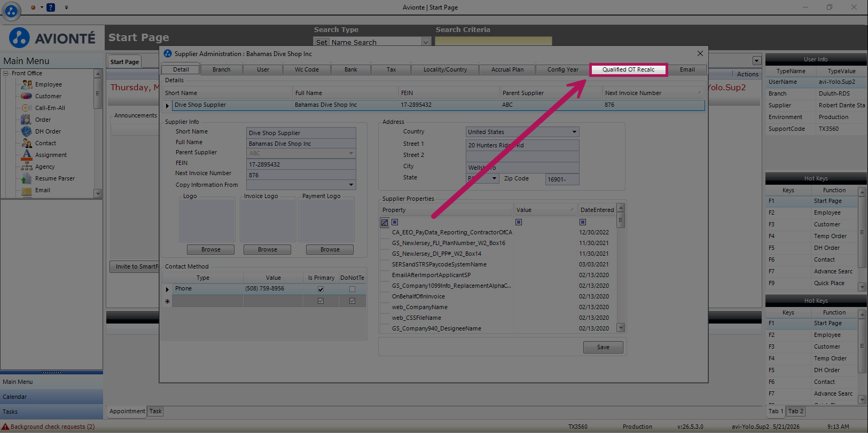The height and width of the screenshot is (433, 868).
Task: Open the Country dropdown
Action: coord(574,132)
